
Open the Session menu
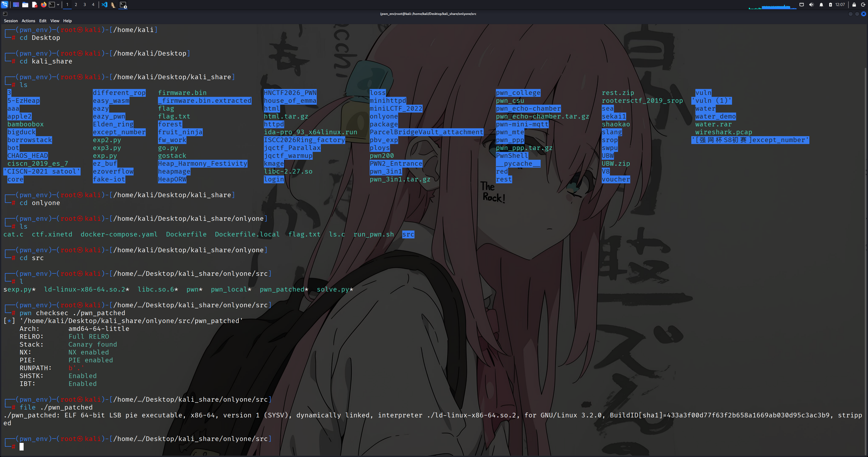(11, 21)
